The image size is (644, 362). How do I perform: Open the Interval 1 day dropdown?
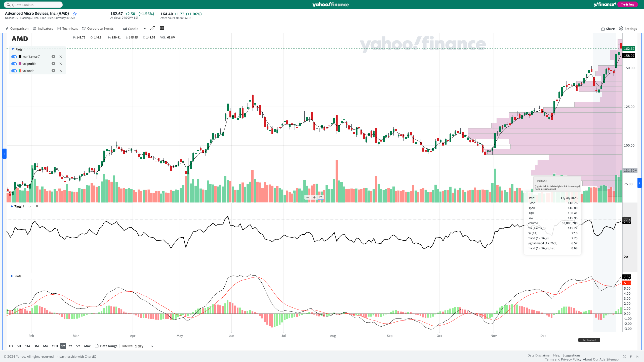coord(152,346)
